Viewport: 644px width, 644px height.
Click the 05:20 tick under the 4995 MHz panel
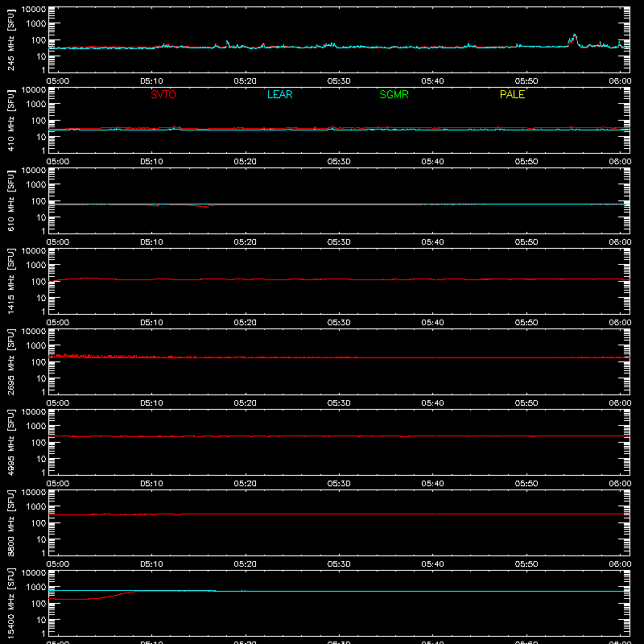coord(246,484)
